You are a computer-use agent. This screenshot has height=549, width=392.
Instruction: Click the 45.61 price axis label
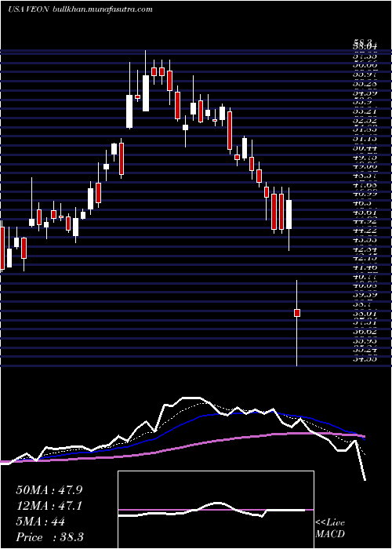click(365, 213)
